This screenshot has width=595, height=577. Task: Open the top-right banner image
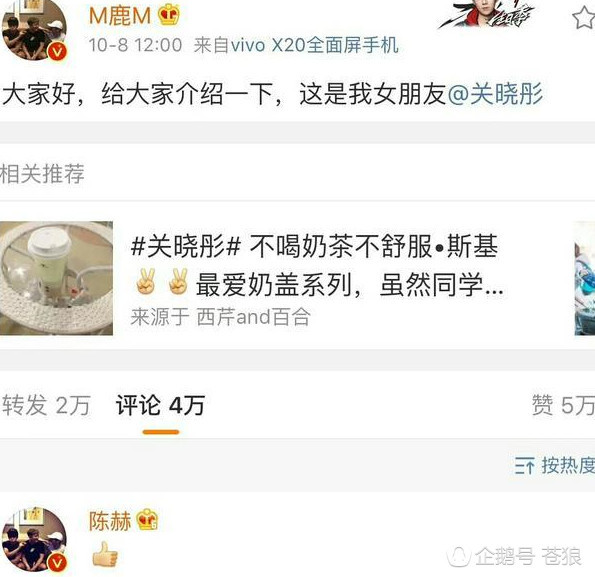(487, 14)
